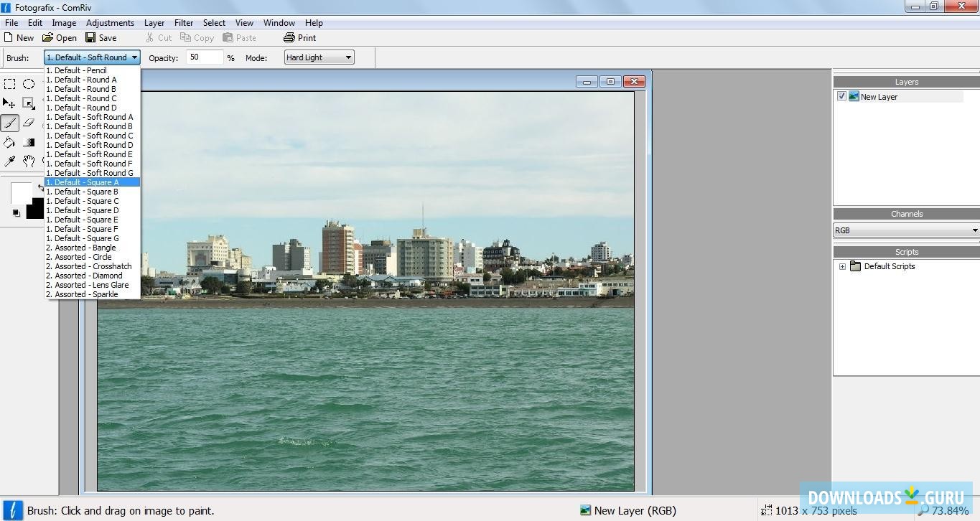The height and width of the screenshot is (521, 980).
Task: Activate the Brush tool
Action: [10, 123]
